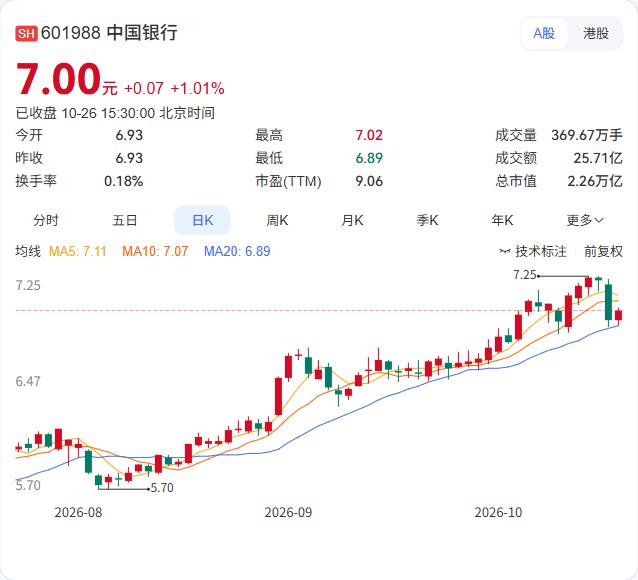Screen dimensions: 638x580
Task: Open the 更多 chart period dropdown
Action: pos(585,220)
